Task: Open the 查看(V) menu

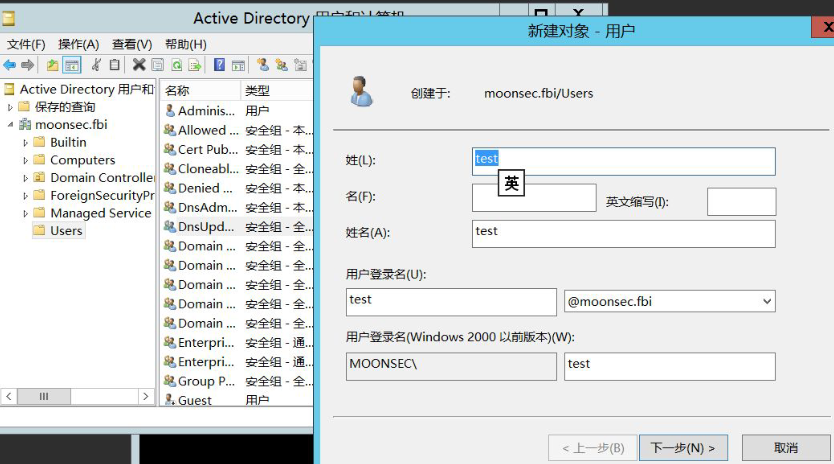Action: coord(131,44)
